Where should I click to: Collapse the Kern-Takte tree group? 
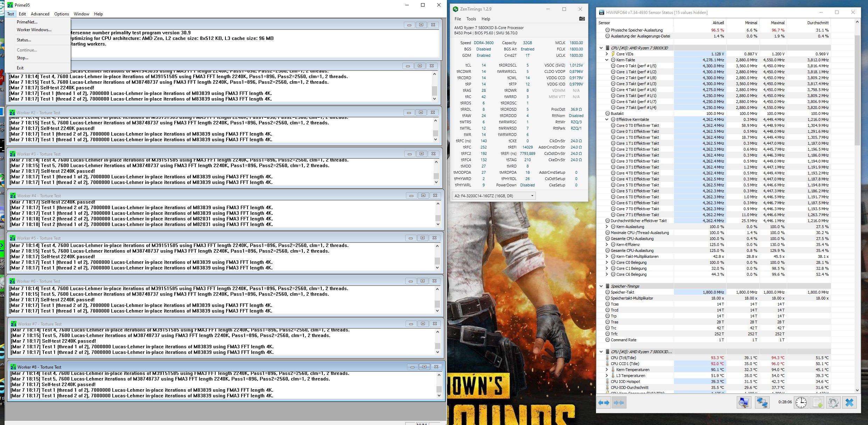(x=607, y=60)
